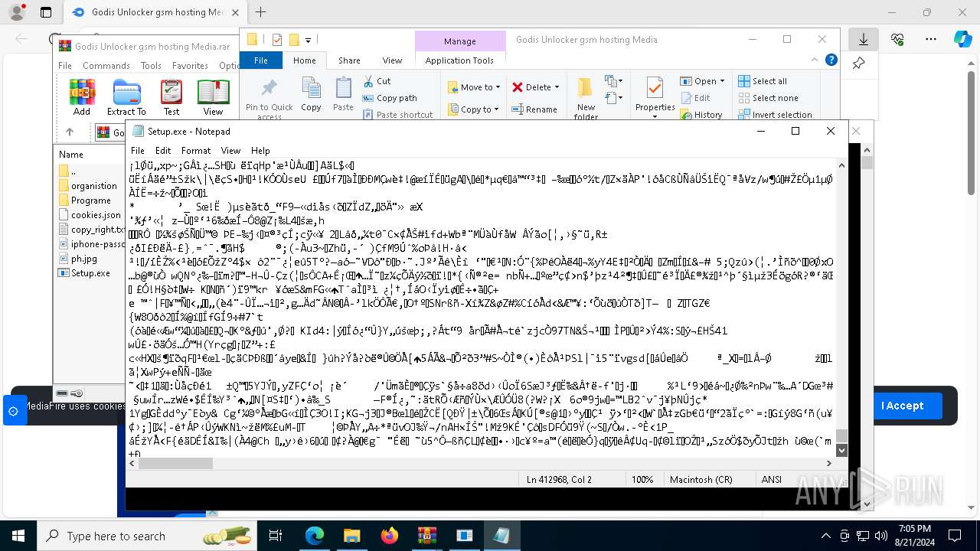Show hidden tray icons chevron

(825, 536)
